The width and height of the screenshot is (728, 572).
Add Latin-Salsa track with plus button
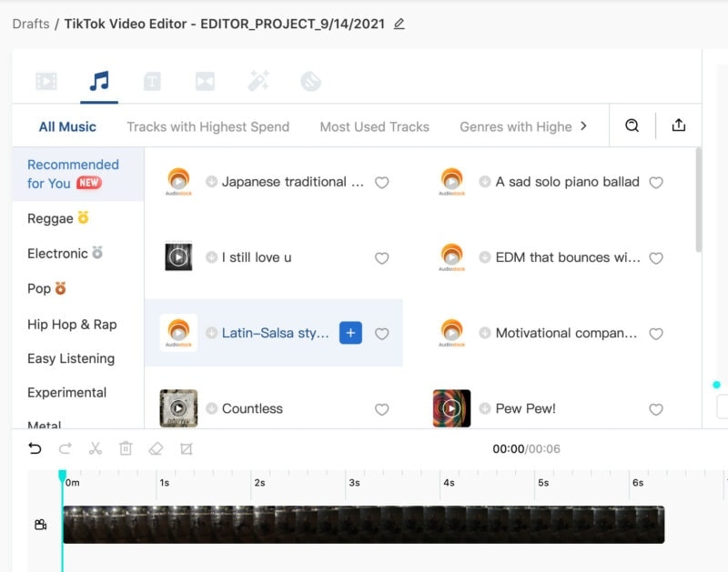tap(350, 333)
